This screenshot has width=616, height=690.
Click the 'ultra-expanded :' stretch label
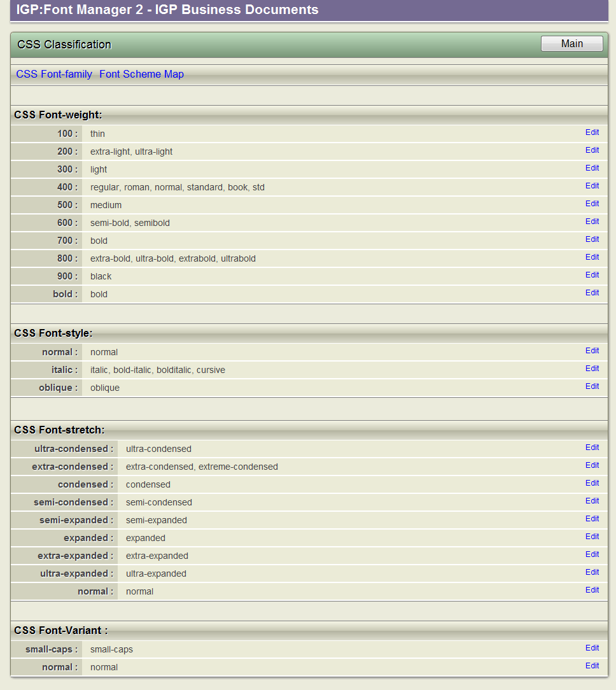(x=76, y=574)
